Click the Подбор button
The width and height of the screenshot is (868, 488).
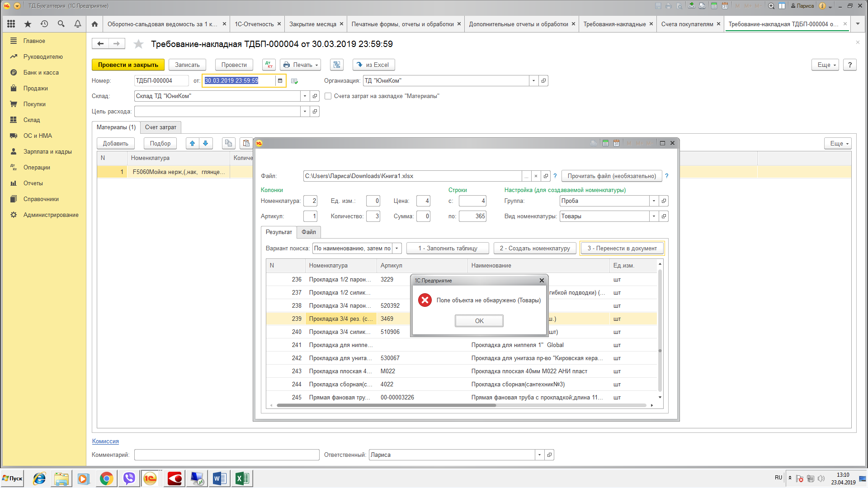point(160,143)
